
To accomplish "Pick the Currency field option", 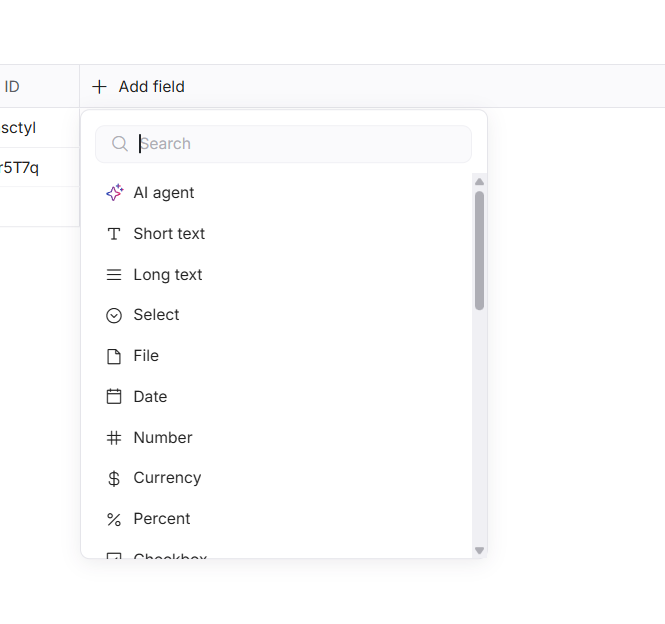I will tap(167, 478).
